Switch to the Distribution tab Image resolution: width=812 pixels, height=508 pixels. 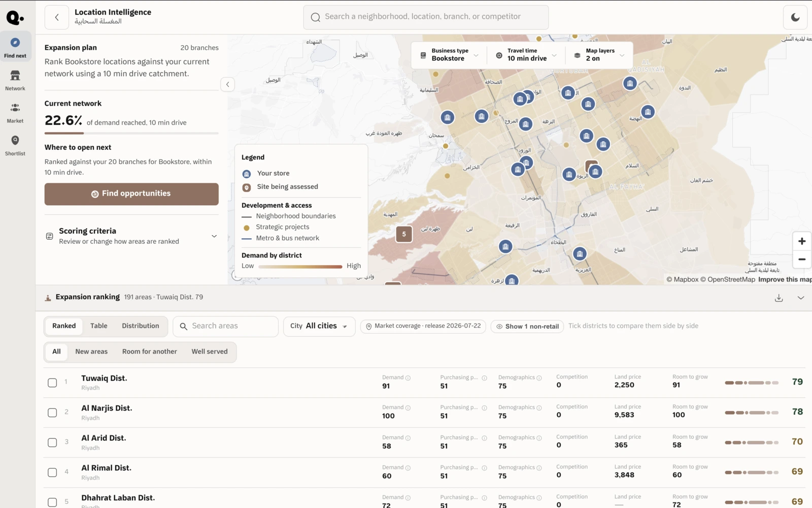(141, 326)
